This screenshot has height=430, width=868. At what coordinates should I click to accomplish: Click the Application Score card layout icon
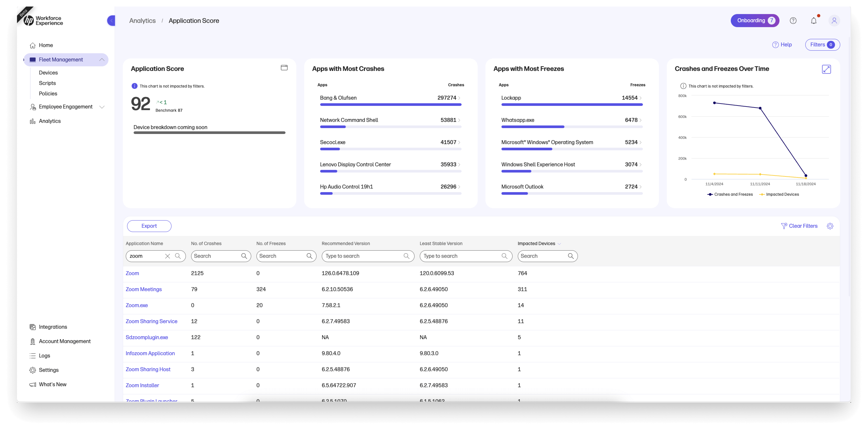point(284,68)
